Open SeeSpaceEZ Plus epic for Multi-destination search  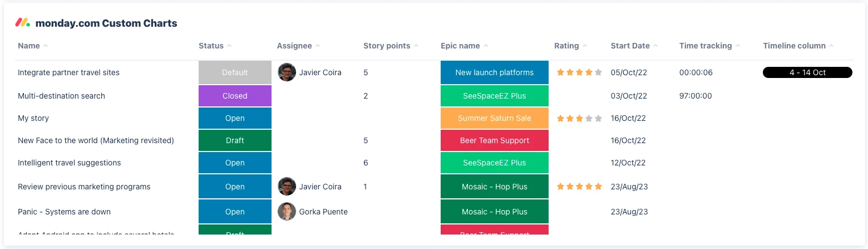(494, 96)
